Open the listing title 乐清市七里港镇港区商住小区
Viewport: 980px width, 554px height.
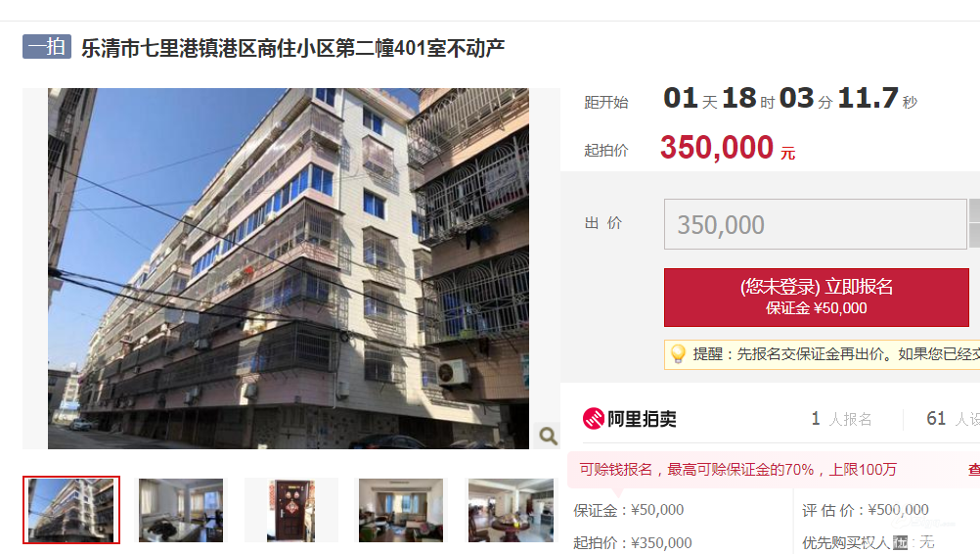click(292, 48)
